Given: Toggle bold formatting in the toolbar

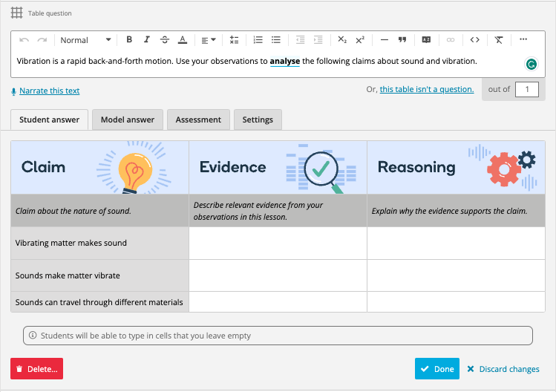Looking at the screenshot, I should (129, 40).
